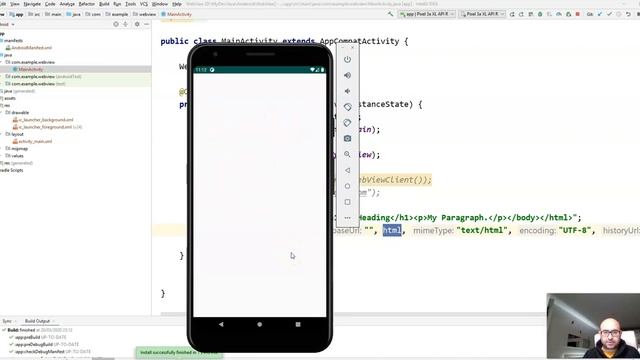Click the Rerun app icon
640x360 pixels.
pos(512,14)
